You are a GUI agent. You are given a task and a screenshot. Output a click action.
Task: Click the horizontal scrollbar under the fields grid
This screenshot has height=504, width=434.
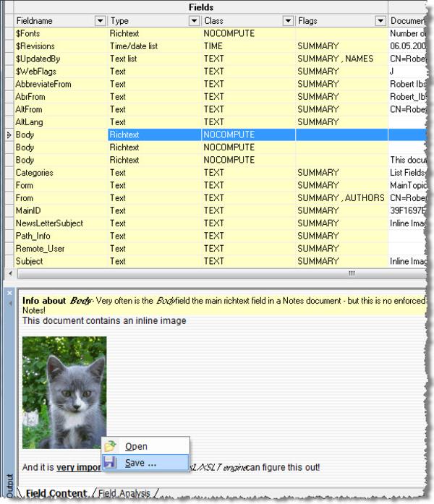pyautogui.click(x=222, y=273)
